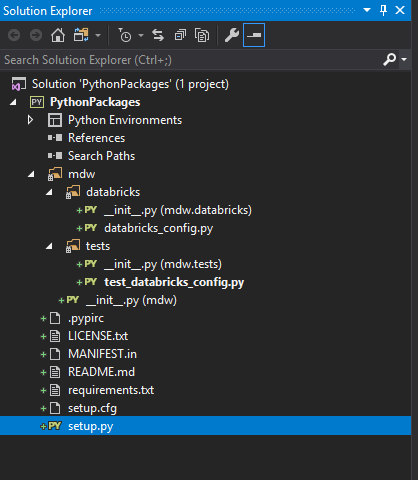Open the window position dropdown in the title bar
The height and width of the screenshot is (480, 418).
(367, 10)
